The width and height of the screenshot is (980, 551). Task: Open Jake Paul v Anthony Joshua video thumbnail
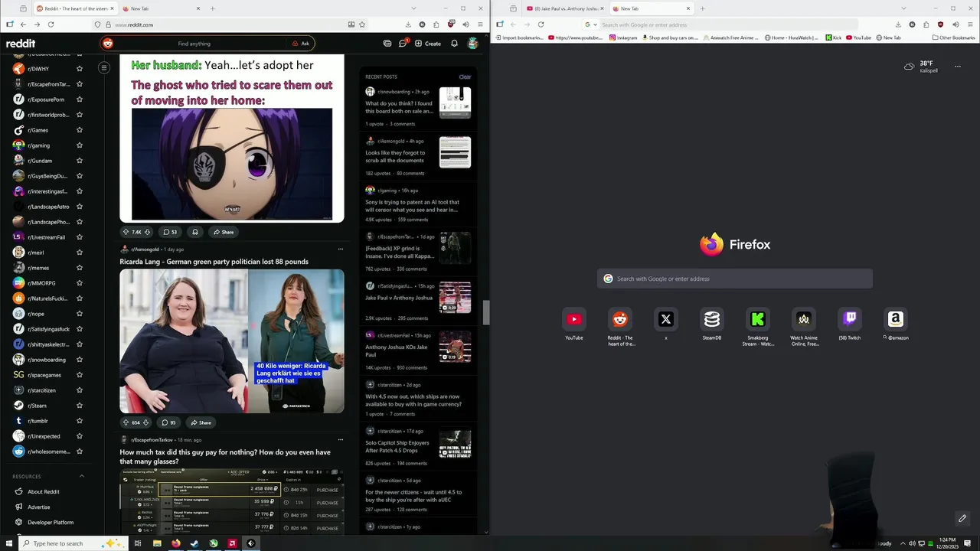pos(455,297)
